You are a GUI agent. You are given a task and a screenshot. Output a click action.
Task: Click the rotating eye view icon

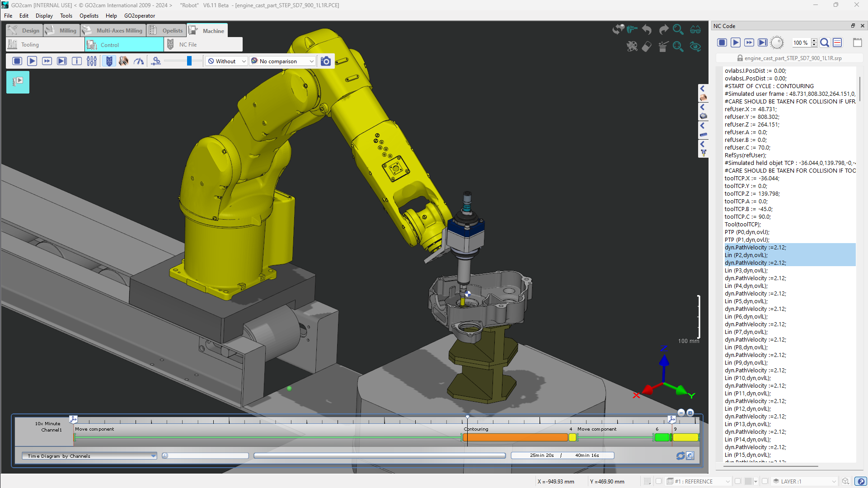pyautogui.click(x=695, y=47)
